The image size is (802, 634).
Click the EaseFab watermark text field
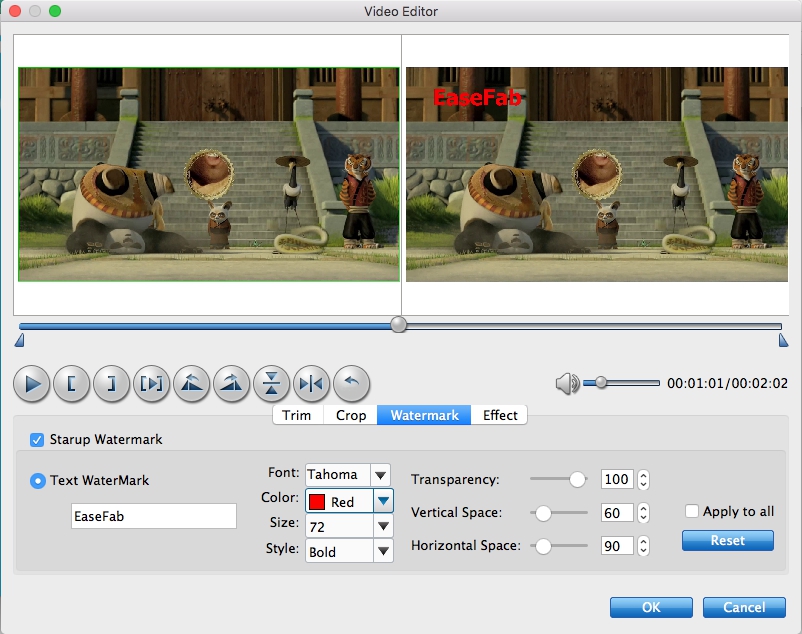tap(153, 516)
